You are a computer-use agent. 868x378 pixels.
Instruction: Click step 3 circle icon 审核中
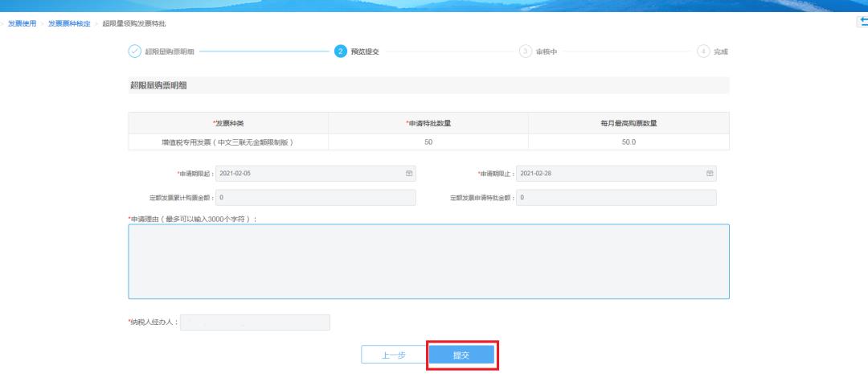coord(526,51)
